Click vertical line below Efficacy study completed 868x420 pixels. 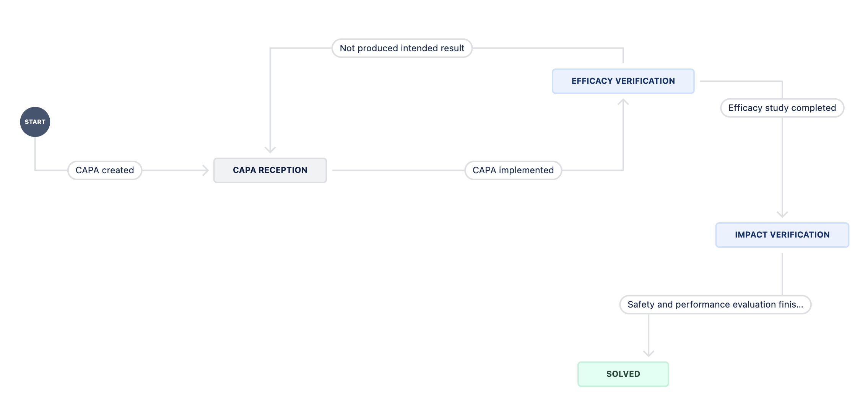click(x=782, y=164)
